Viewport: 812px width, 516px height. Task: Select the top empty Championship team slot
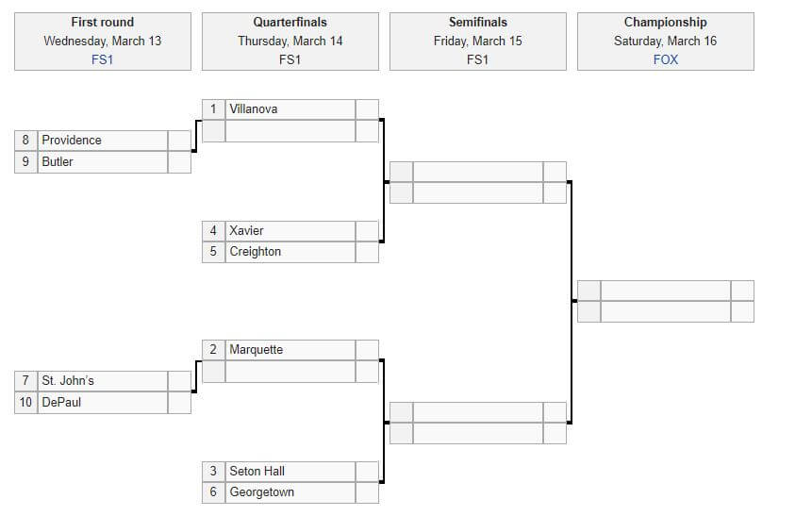coord(666,291)
